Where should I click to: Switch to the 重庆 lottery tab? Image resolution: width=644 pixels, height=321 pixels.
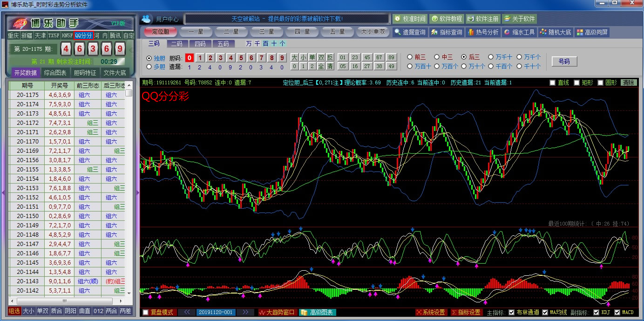coord(13,36)
